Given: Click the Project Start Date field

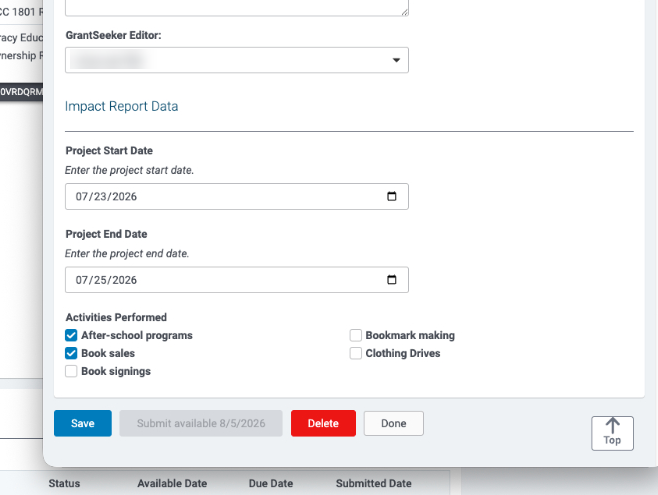Looking at the screenshot, I should 237,196.
